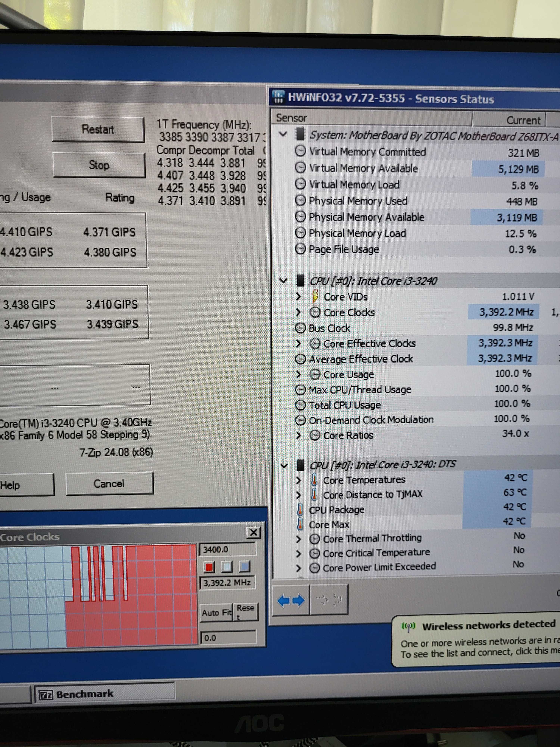Screen dimensions: 560x747
Task: Stop the 7-Zip benchmark run
Action: (99, 165)
